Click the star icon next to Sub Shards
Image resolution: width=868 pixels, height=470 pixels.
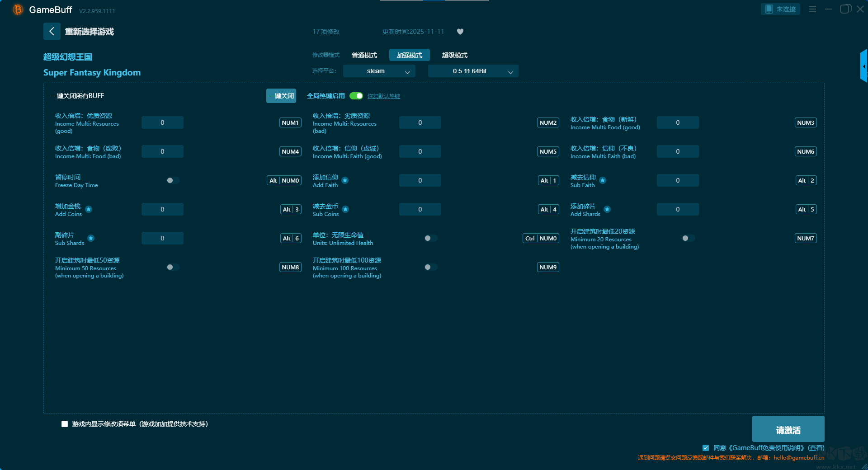[91, 238]
